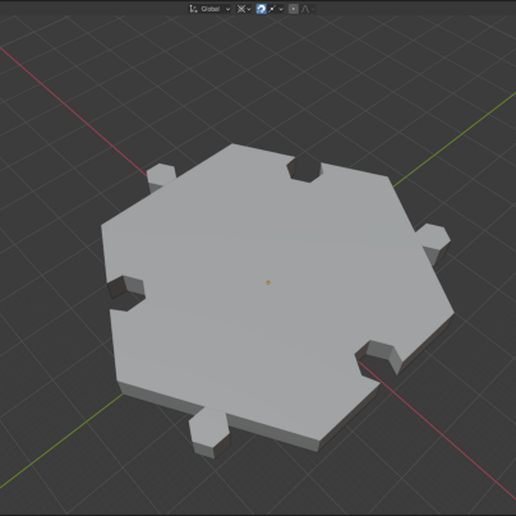The image size is (516, 516).
Task: Toggle proportional editing button
Action: point(293,9)
